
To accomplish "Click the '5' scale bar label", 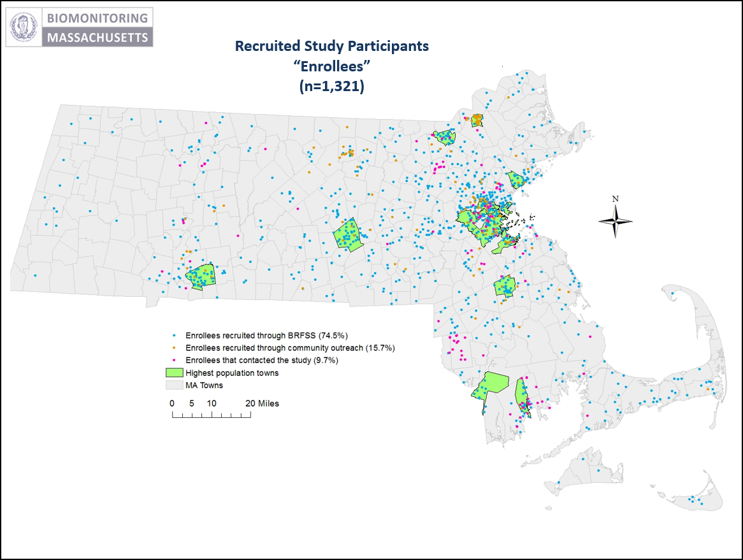I will [x=191, y=403].
